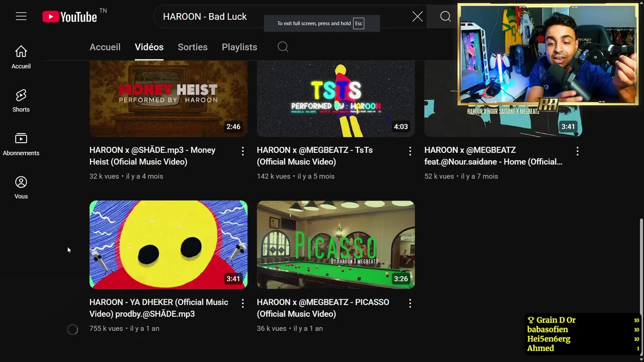
Task: Click the streamer webcam overlay
Action: [548, 54]
